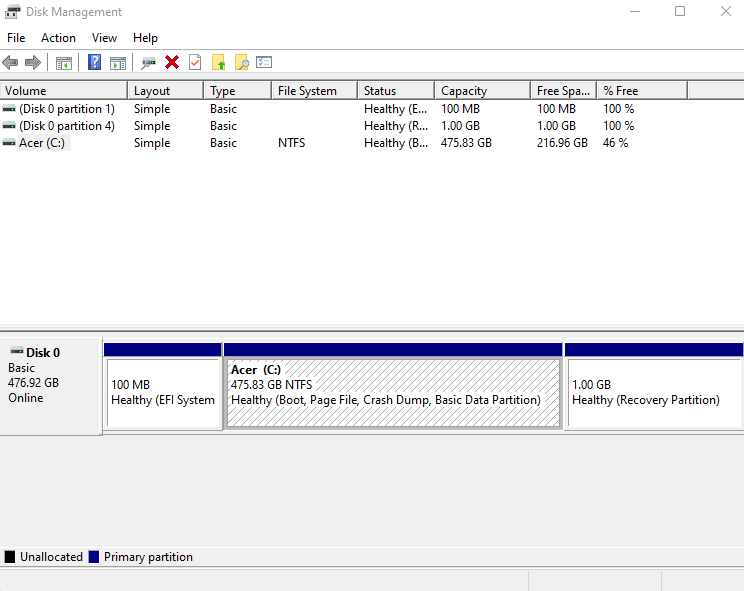Click the Properties document checkmark icon
Screen dimensions: 744x591
coord(195,62)
